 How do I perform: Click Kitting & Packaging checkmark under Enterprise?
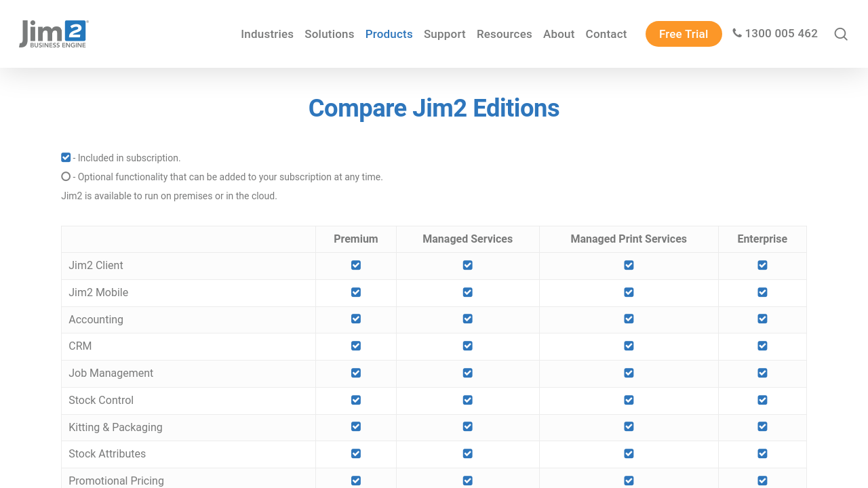pos(762,426)
